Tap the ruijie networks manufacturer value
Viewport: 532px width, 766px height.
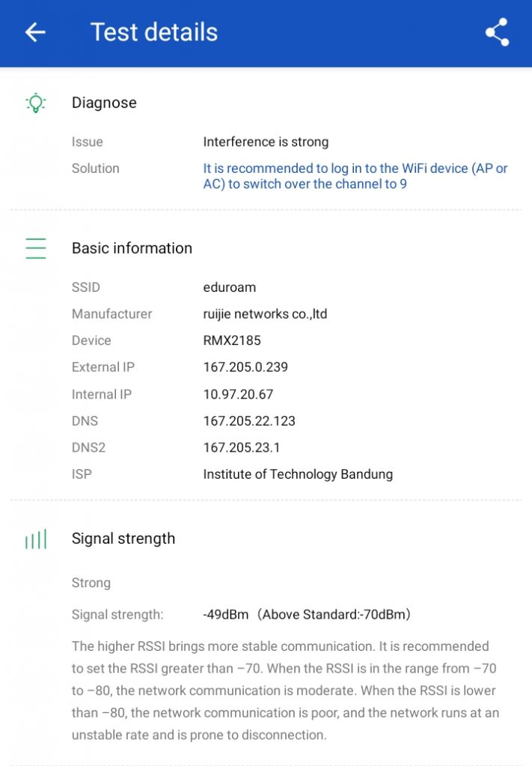point(265,314)
